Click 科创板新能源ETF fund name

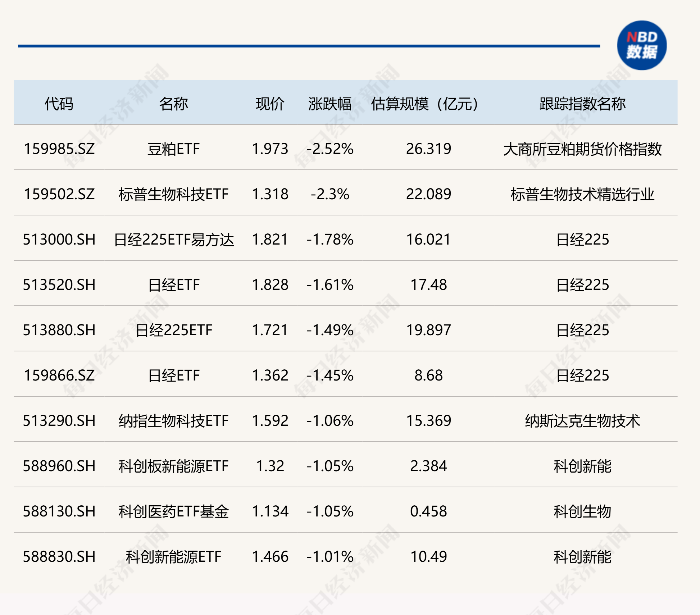(173, 466)
